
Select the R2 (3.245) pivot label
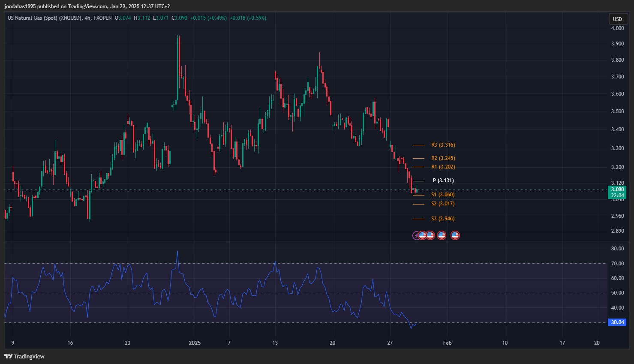click(x=443, y=158)
